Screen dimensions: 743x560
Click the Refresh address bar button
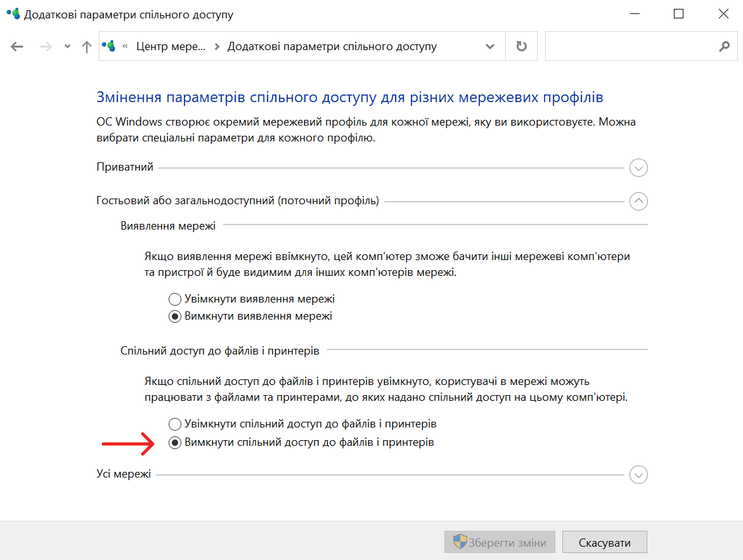pos(521,46)
